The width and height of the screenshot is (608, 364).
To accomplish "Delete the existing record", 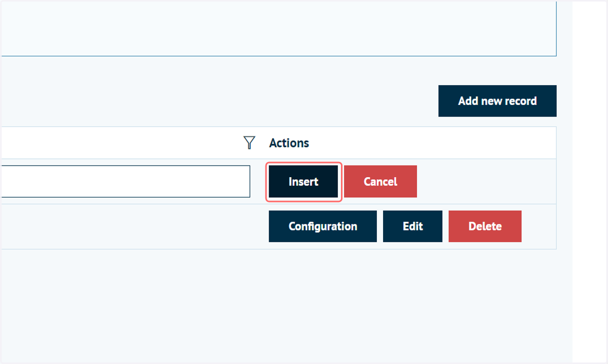I will click(485, 226).
